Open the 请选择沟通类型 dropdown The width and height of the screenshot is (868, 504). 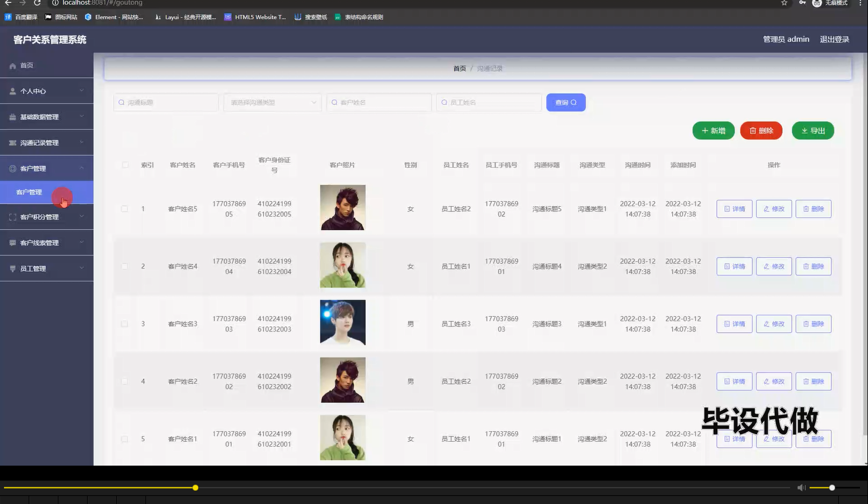click(273, 103)
